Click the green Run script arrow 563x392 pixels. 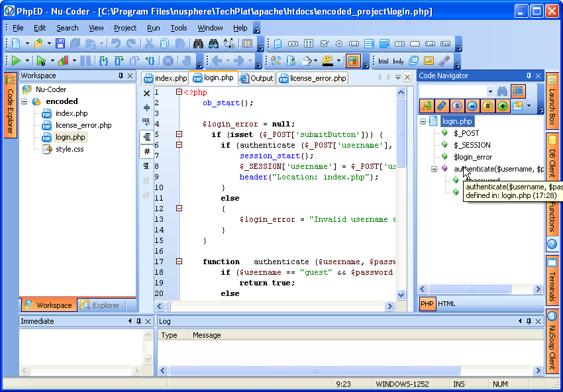[x=16, y=61]
